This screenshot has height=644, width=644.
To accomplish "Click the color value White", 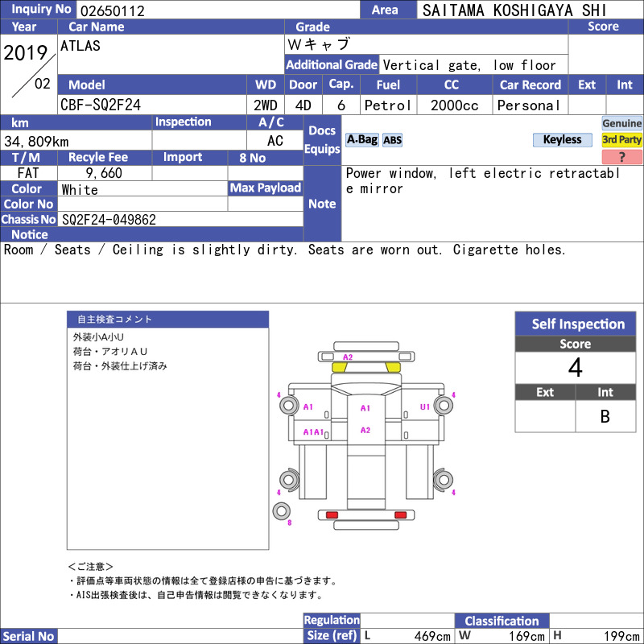I will pyautogui.click(x=80, y=190).
